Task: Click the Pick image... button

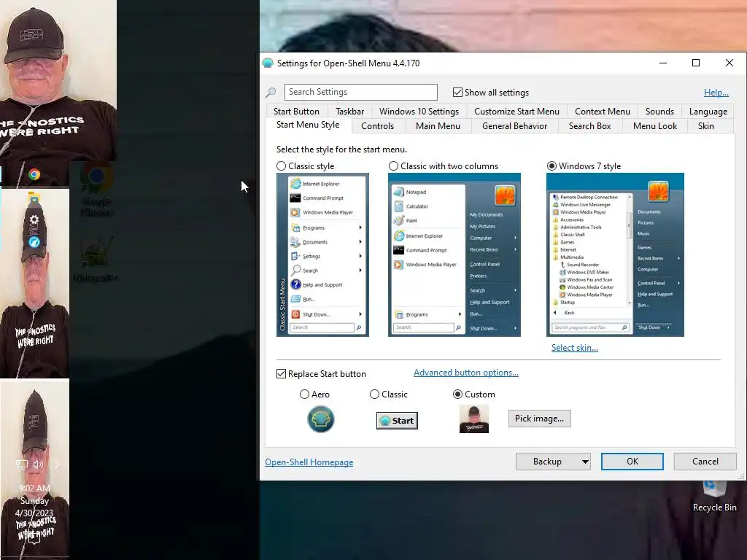Action: (539, 419)
